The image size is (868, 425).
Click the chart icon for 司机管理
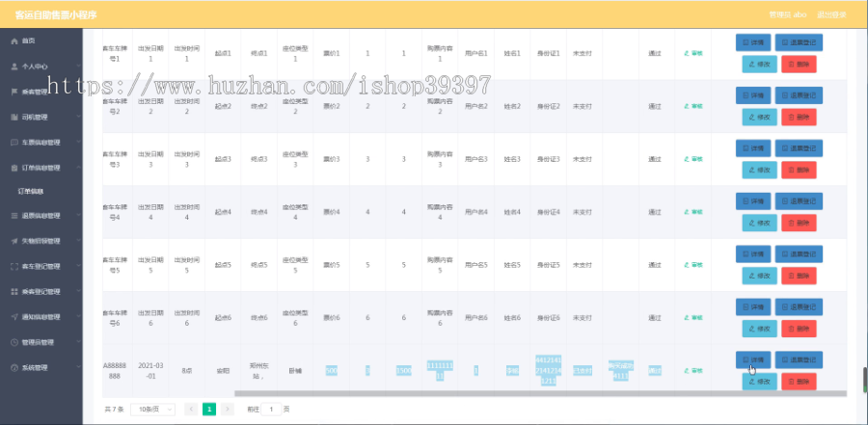coord(14,118)
